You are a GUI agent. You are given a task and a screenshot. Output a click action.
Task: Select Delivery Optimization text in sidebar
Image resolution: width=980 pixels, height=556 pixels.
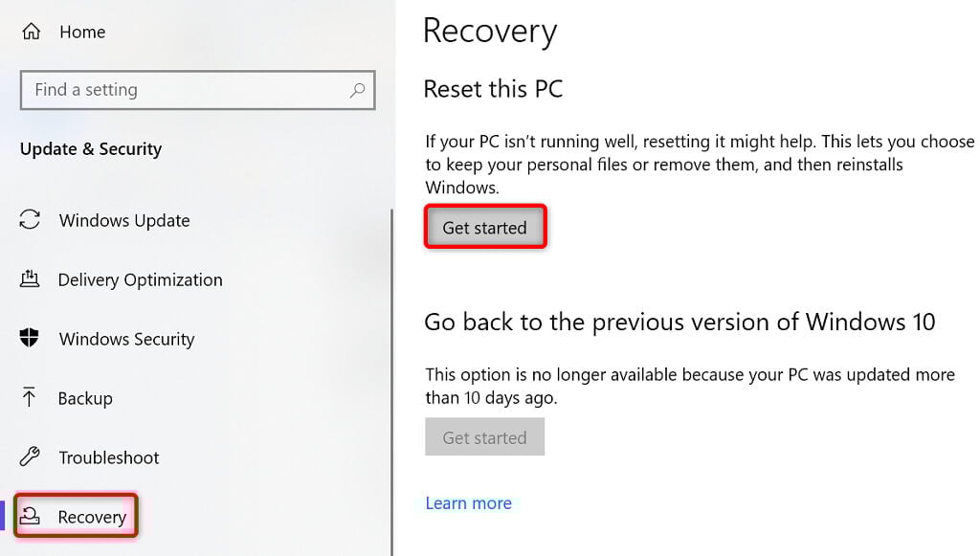(140, 279)
